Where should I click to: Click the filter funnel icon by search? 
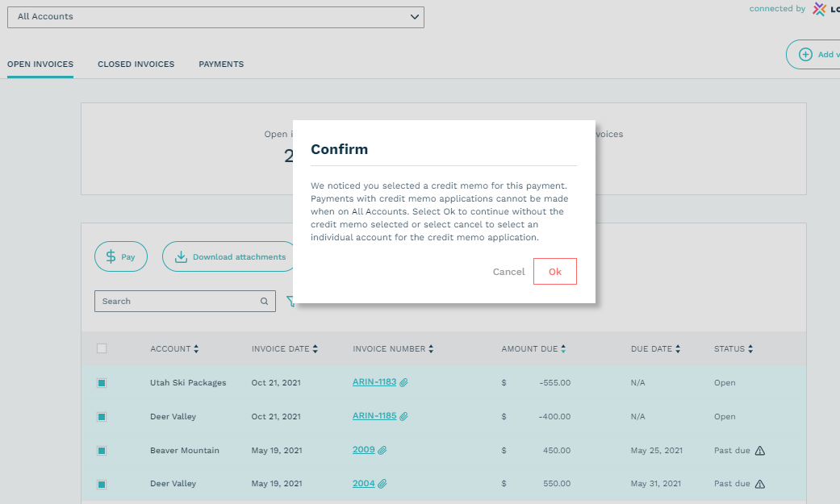(290, 302)
